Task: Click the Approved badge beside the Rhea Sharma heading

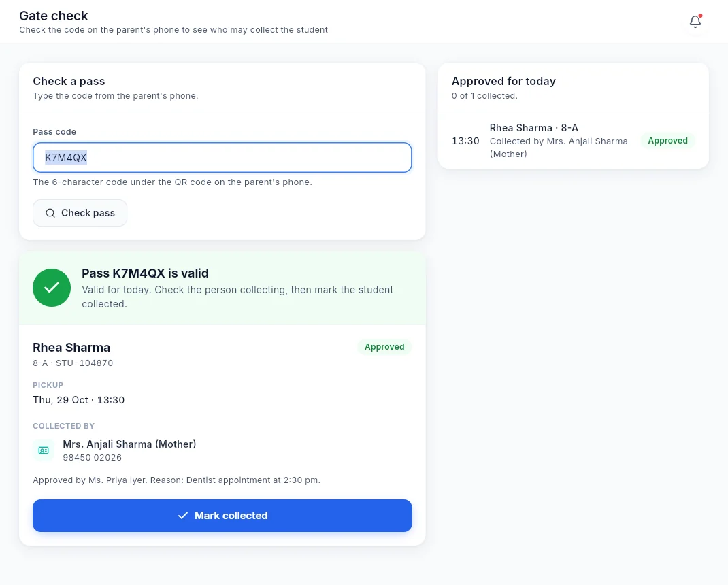Action: [384, 347]
